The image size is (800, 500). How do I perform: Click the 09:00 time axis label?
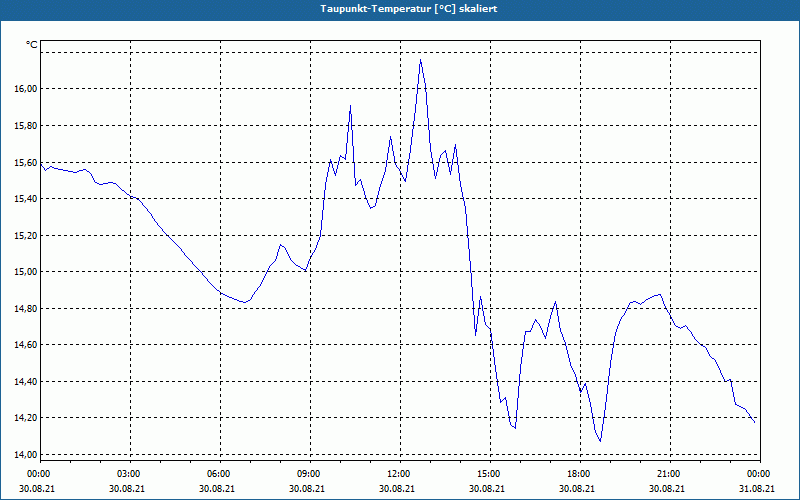point(310,474)
